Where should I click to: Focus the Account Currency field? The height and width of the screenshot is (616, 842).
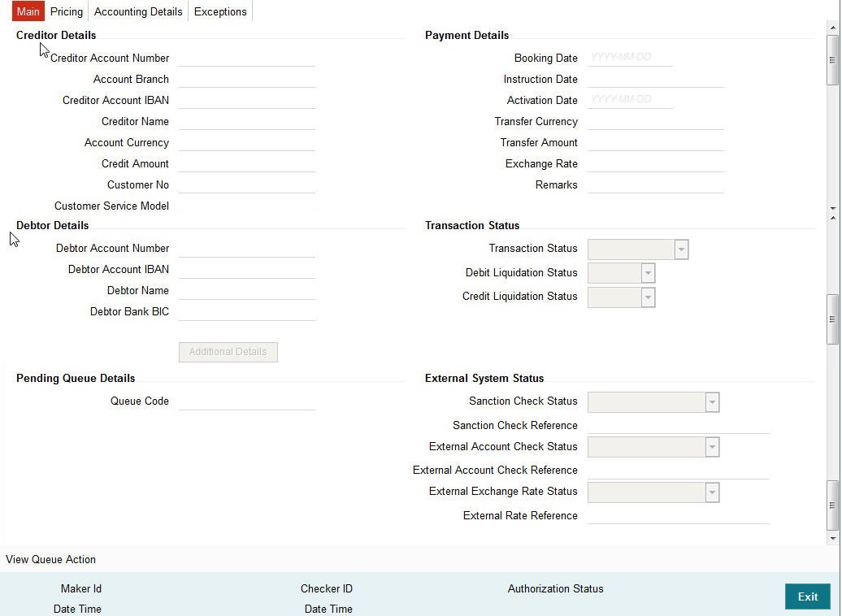pyautogui.click(x=247, y=141)
